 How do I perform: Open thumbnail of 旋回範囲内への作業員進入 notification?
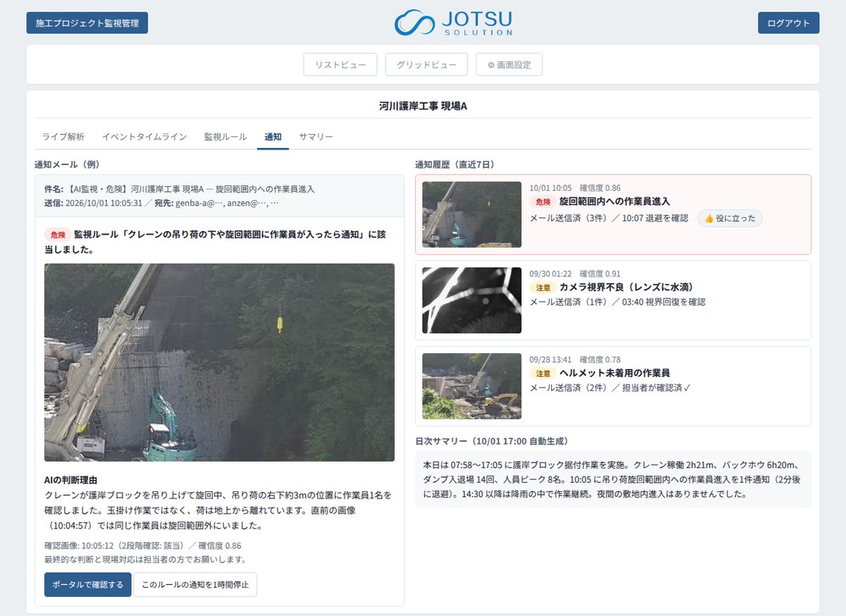coord(472,214)
